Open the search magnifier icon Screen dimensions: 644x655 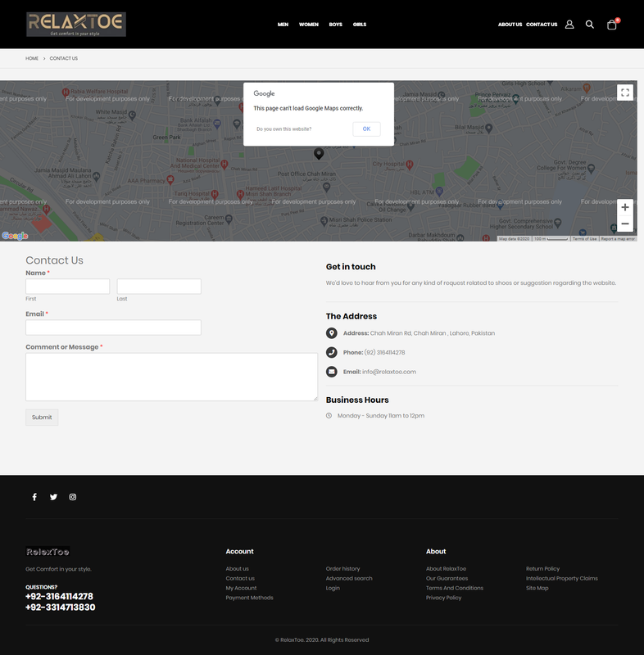590,25
